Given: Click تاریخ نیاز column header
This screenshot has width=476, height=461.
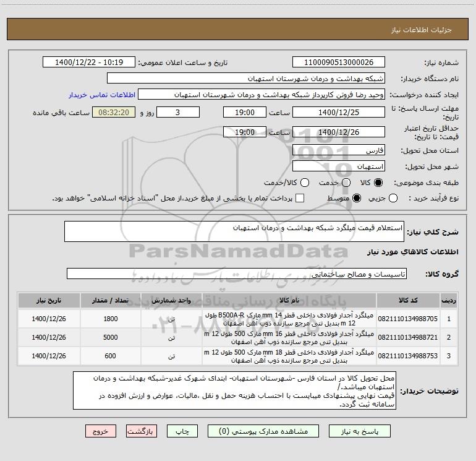Looking at the screenshot, I should [x=49, y=300].
